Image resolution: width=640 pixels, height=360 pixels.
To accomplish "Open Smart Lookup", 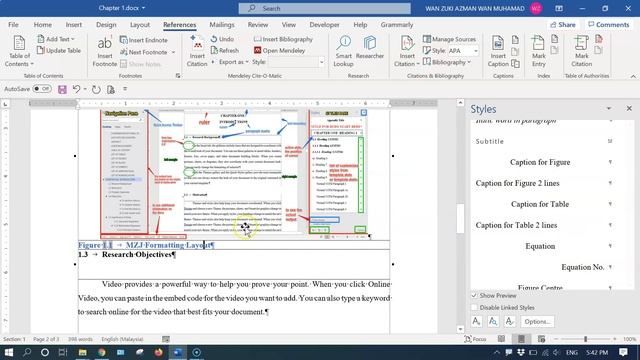I will point(343,51).
